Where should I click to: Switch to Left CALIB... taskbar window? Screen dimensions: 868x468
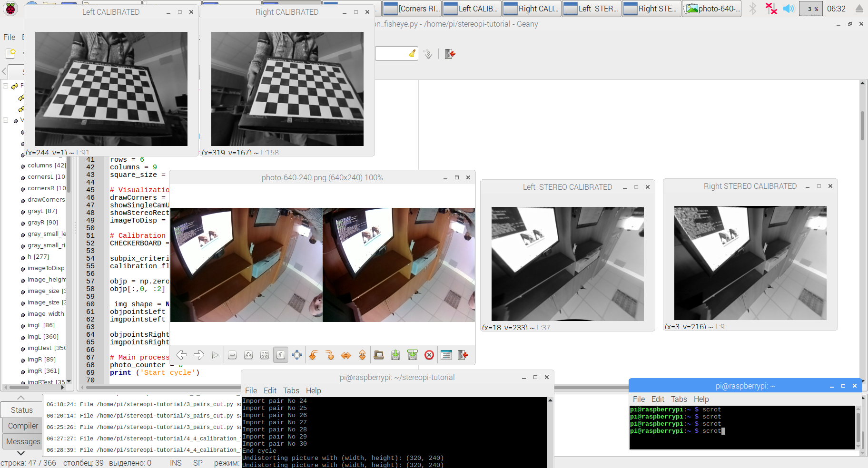472,9
